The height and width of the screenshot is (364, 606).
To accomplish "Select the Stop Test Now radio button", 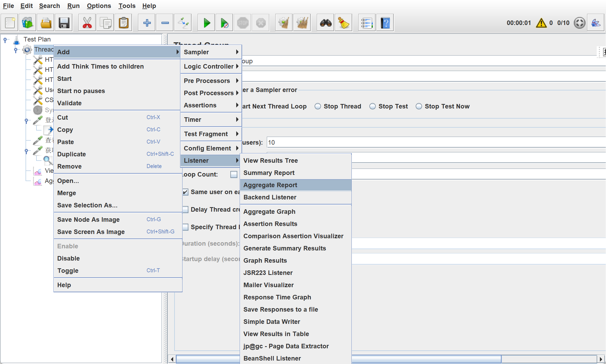I will tap(419, 106).
